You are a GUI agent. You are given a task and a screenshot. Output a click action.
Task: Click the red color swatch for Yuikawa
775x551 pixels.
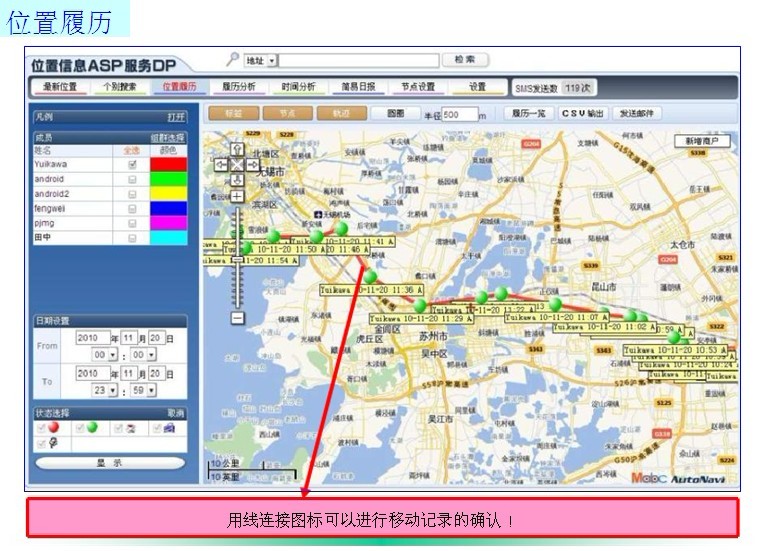(x=168, y=164)
